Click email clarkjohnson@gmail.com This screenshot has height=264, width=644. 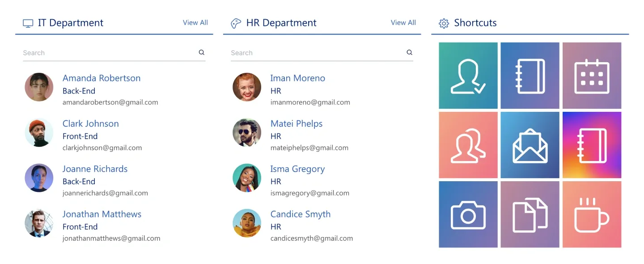(x=102, y=148)
